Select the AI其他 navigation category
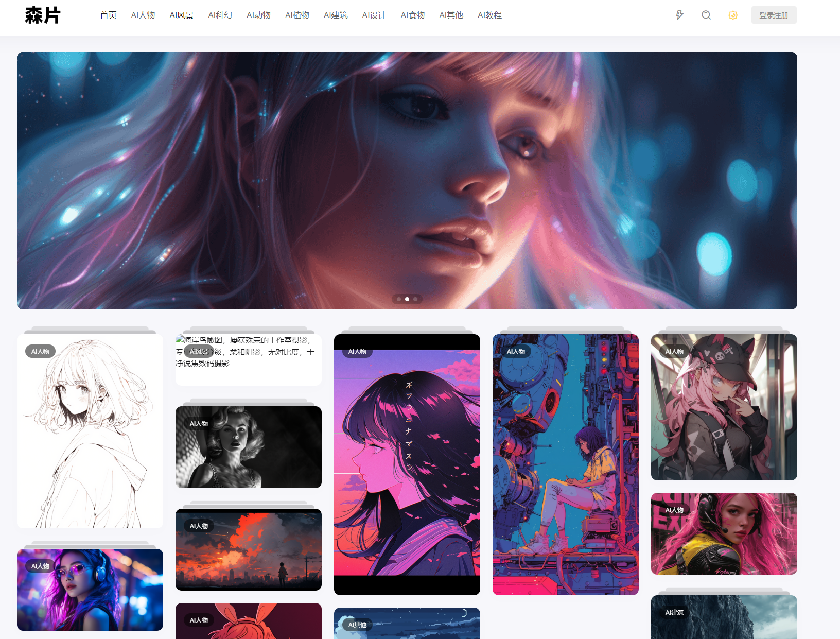 click(451, 15)
